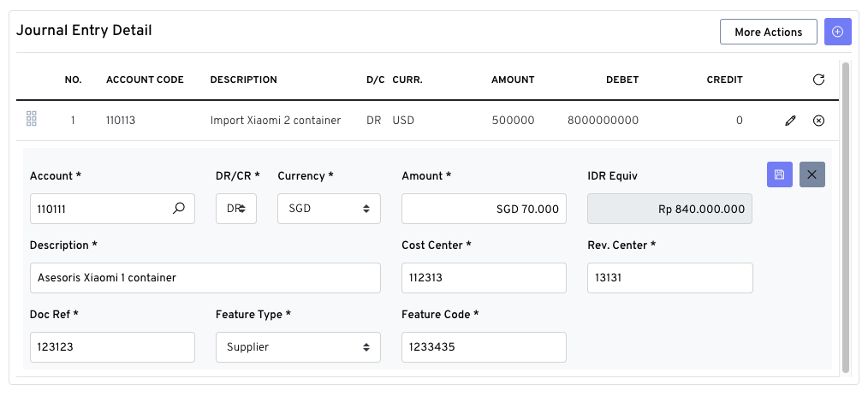Image resolution: width=868 pixels, height=396 pixels.
Task: Click the Cost Center field
Action: 484,278
